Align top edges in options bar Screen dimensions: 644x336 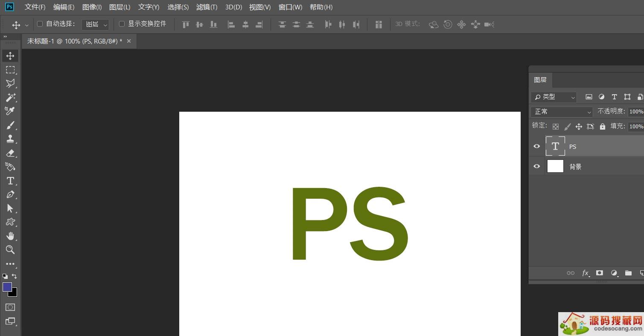pyautogui.click(x=186, y=25)
